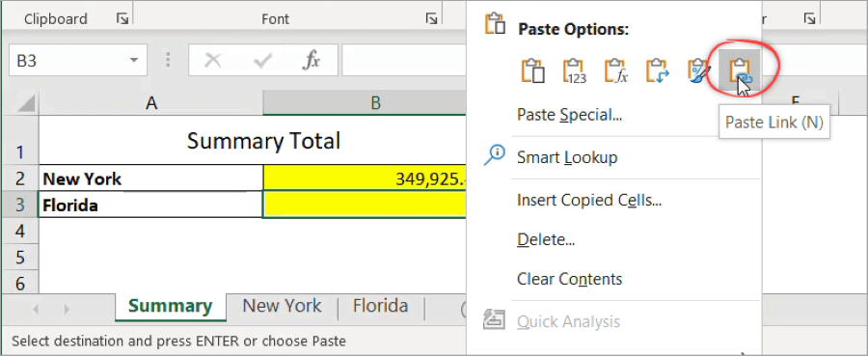Expand the Clipboard group dialog launcher

[x=122, y=19]
